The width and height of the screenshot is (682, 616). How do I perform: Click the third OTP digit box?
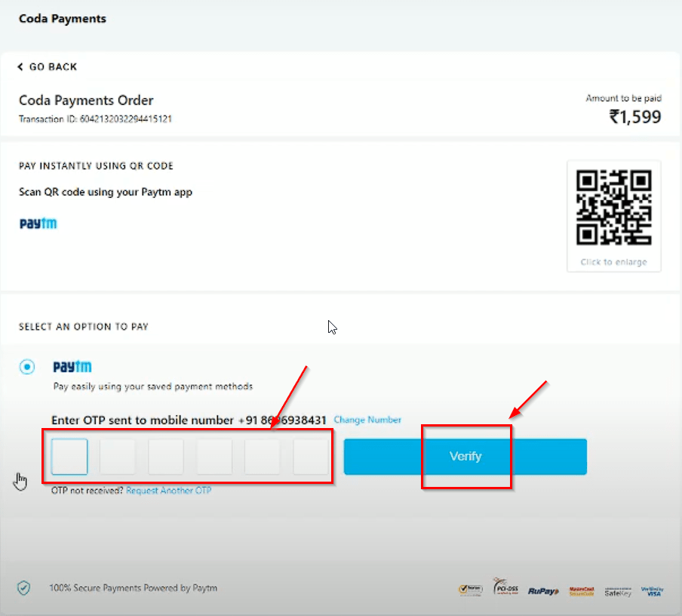pos(166,457)
